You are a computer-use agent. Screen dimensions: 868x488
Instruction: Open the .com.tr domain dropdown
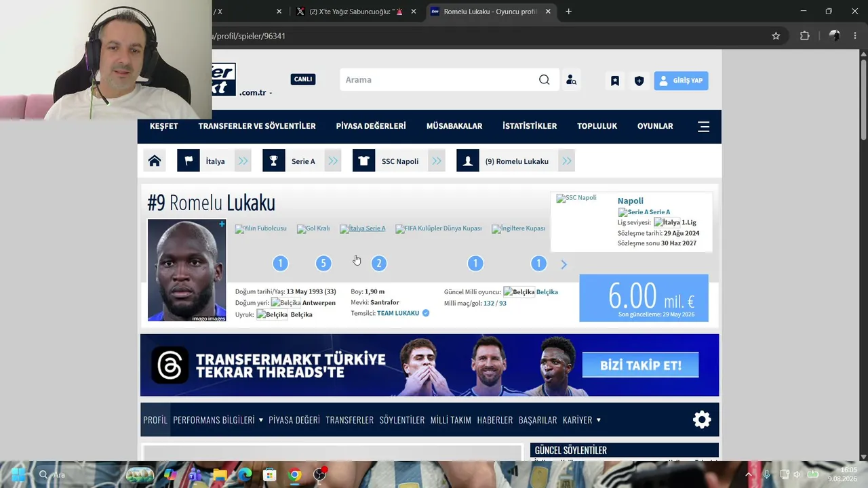256,93
